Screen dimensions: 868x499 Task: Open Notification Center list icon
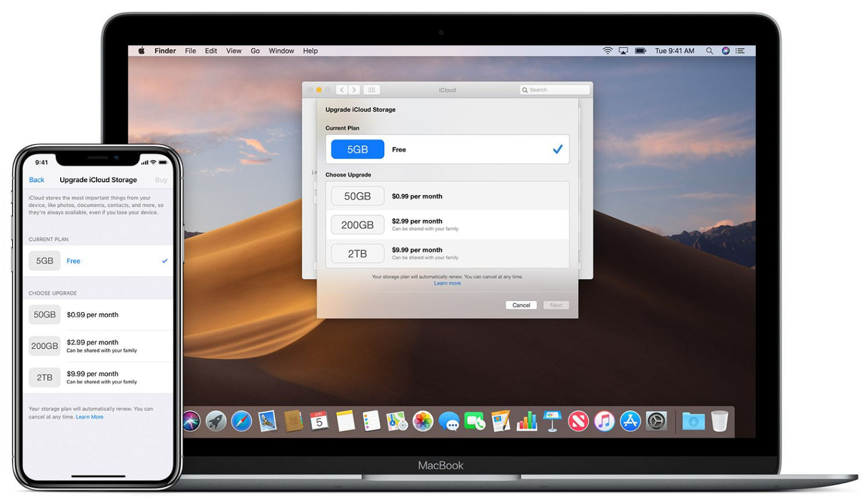[x=740, y=51]
